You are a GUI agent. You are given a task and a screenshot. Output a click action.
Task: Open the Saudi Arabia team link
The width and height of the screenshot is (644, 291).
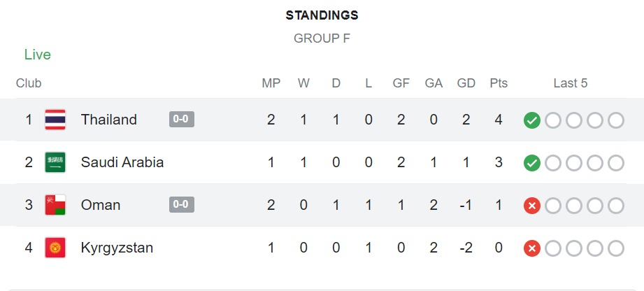[x=122, y=162]
